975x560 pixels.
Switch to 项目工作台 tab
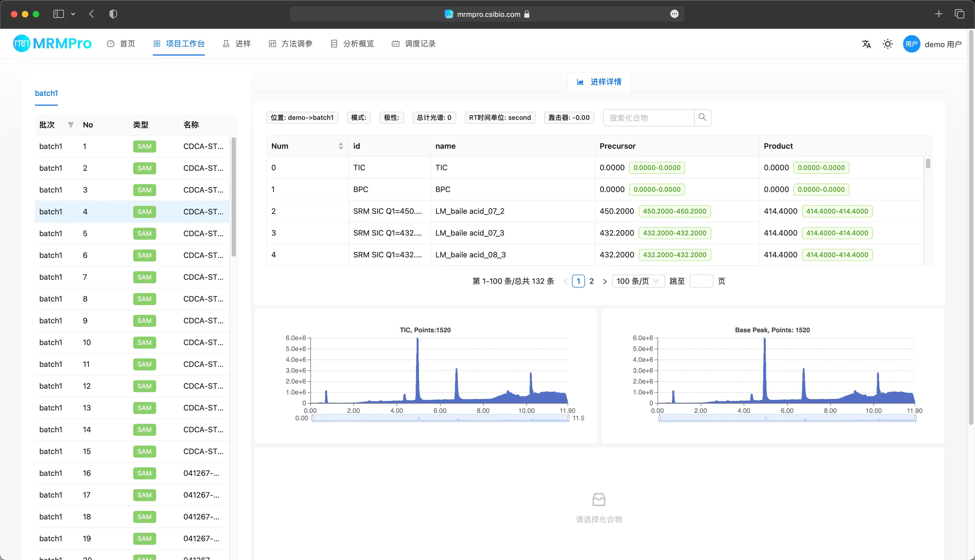(178, 44)
